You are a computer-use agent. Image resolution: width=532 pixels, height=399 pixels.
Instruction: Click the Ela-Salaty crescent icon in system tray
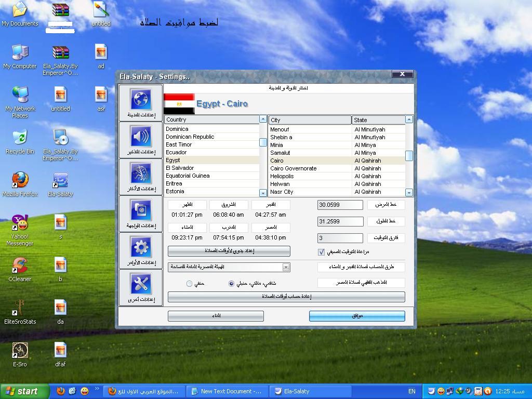pyautogui.click(x=432, y=391)
